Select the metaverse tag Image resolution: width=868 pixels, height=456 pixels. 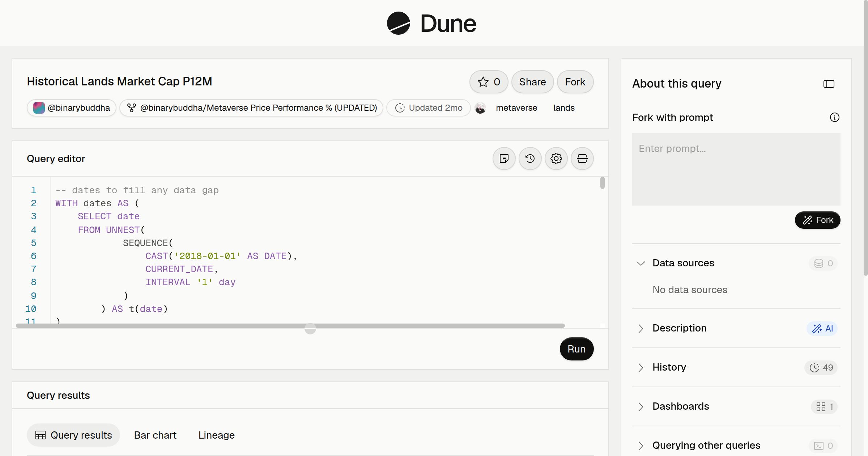tap(516, 108)
